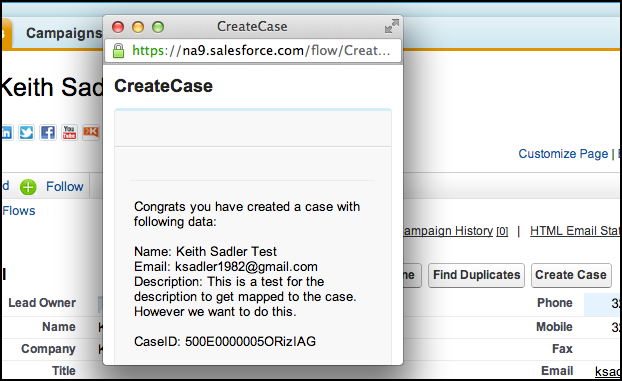Click the CreateCase window title text
This screenshot has width=622, height=381.
pyautogui.click(x=252, y=27)
